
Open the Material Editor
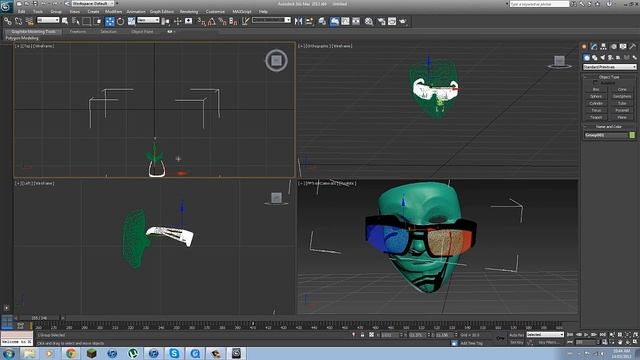[x=369, y=21]
